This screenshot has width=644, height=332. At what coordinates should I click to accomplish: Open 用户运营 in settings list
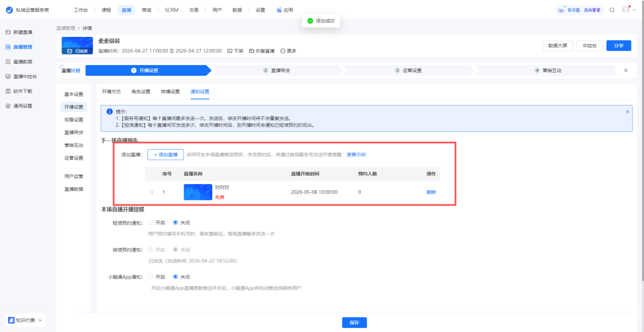[73, 176]
